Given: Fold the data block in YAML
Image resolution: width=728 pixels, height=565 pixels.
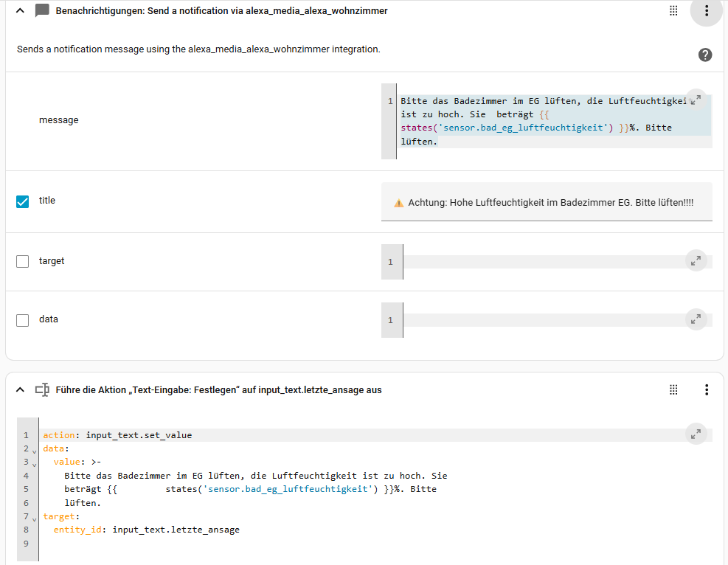Looking at the screenshot, I should [x=34, y=449].
